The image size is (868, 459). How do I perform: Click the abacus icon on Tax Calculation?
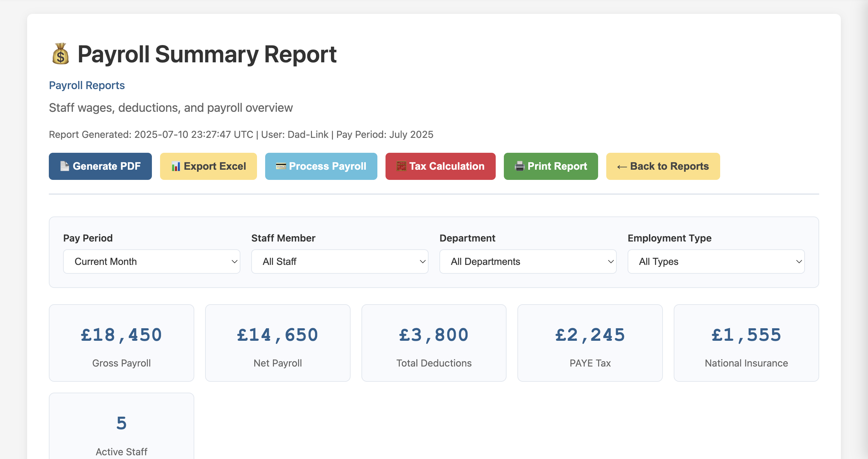(401, 166)
